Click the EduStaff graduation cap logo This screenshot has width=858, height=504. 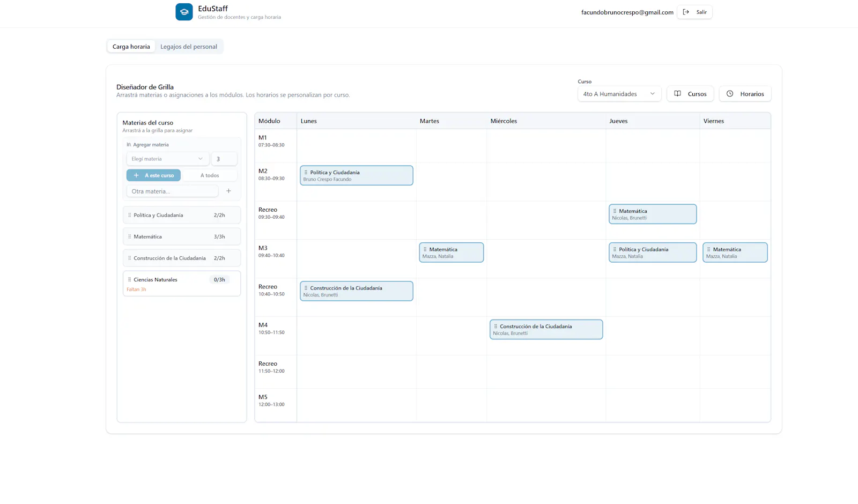pyautogui.click(x=184, y=12)
